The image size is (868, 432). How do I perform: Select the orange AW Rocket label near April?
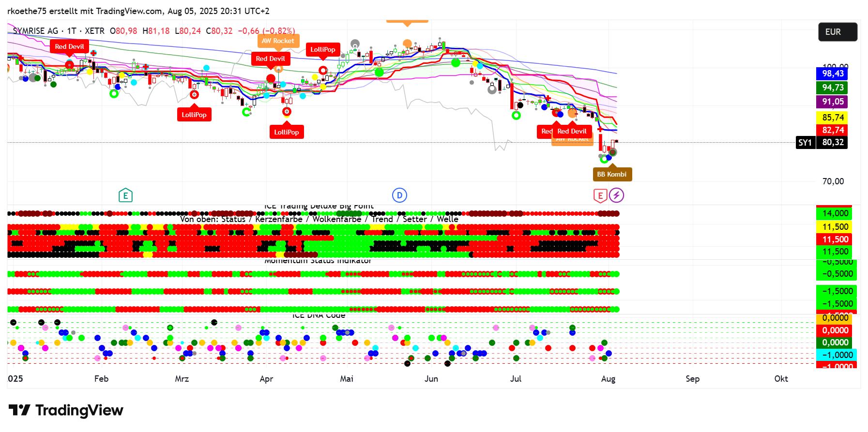tap(278, 41)
